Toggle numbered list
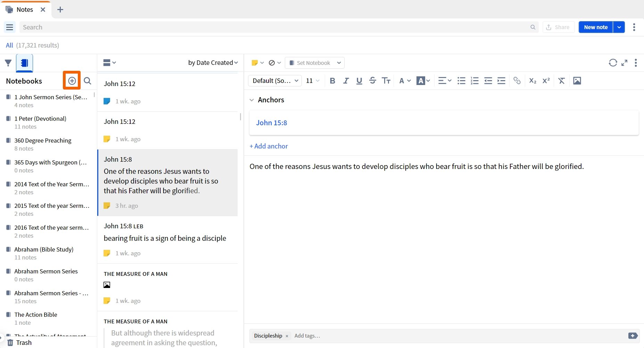 click(474, 81)
